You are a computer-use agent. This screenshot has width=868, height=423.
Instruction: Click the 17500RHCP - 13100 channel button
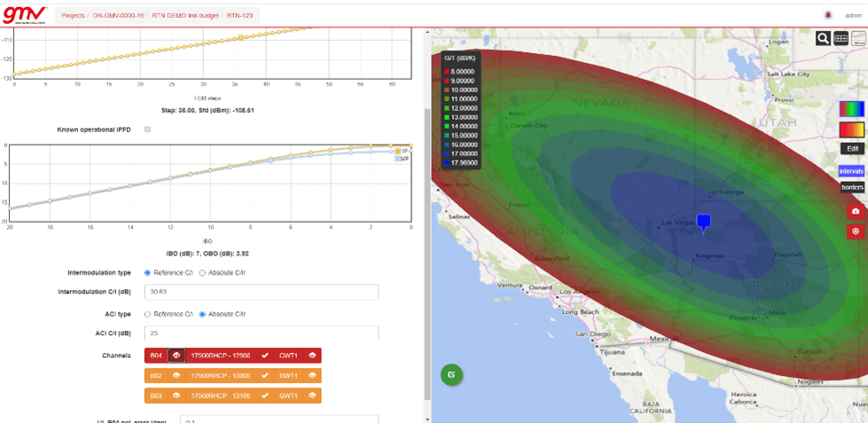(x=221, y=396)
